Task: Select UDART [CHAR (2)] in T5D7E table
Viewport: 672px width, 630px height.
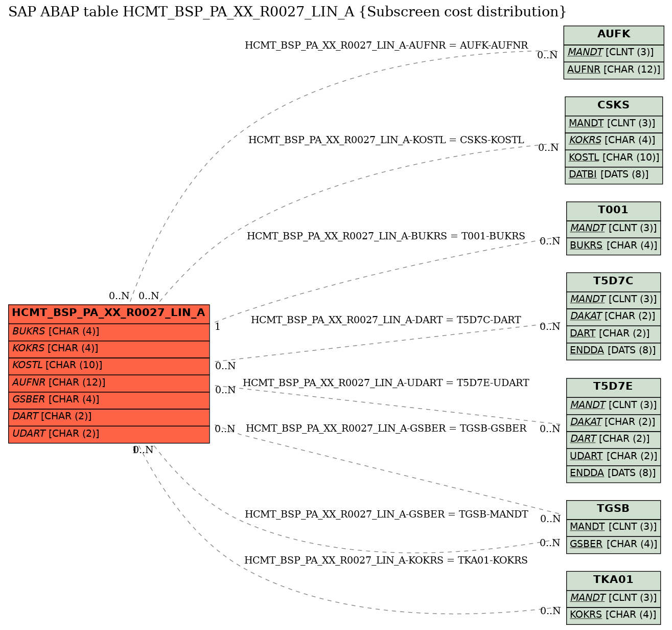Action: [x=613, y=456]
